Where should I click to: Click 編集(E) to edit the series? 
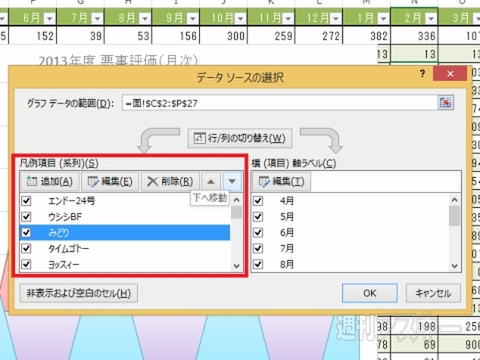pos(110,182)
